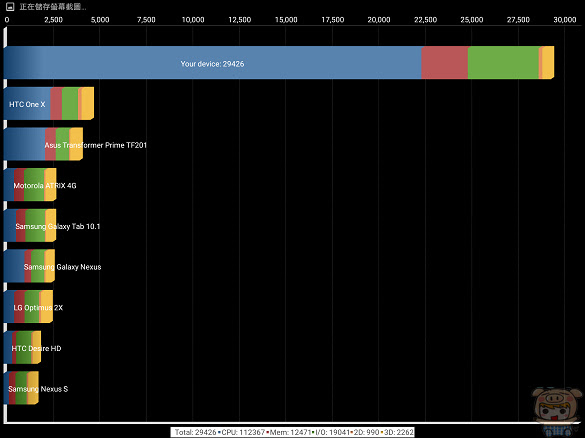585x438 pixels.
Task: Select the Samsung Nexus S bar label
Action: [x=38, y=389]
